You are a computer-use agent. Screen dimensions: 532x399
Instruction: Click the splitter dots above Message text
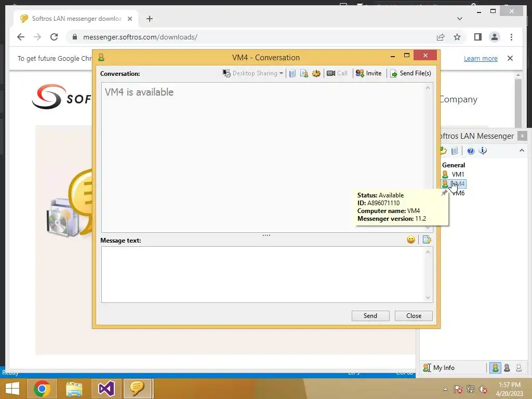coord(267,235)
